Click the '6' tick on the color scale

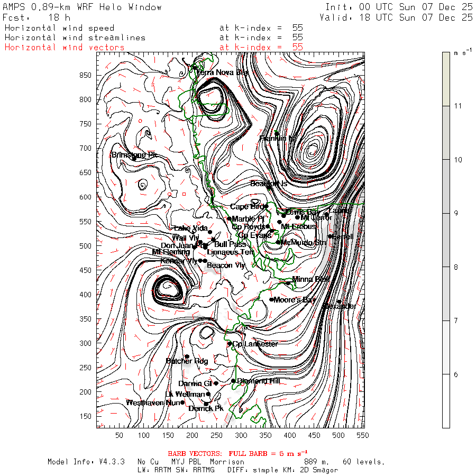(456, 374)
